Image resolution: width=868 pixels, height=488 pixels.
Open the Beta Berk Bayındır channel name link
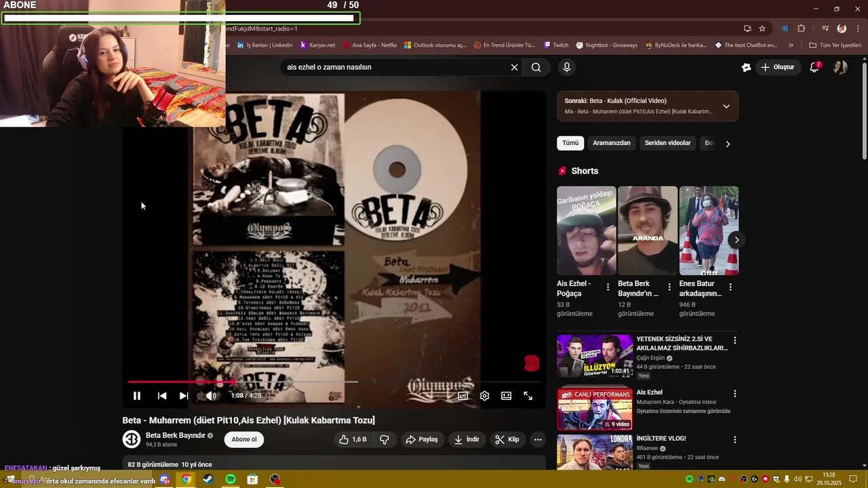(176, 435)
